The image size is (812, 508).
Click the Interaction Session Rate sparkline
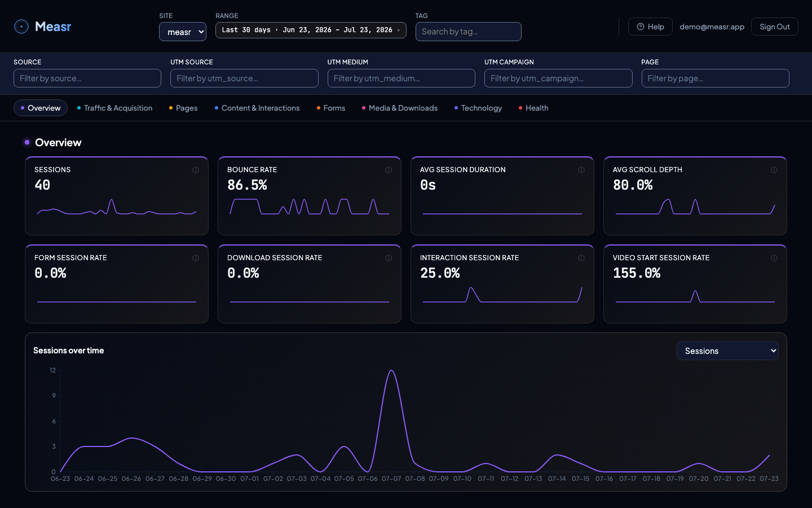click(x=502, y=295)
